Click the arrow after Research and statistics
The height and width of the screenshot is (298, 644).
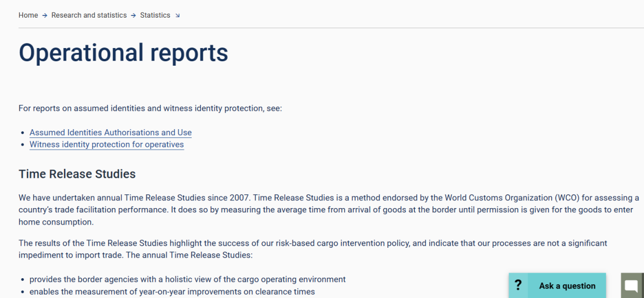(134, 15)
